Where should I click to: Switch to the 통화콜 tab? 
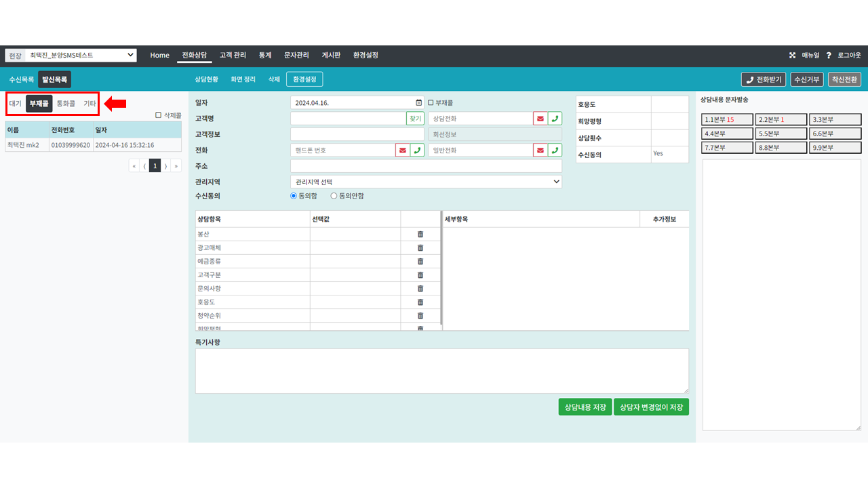[66, 104]
